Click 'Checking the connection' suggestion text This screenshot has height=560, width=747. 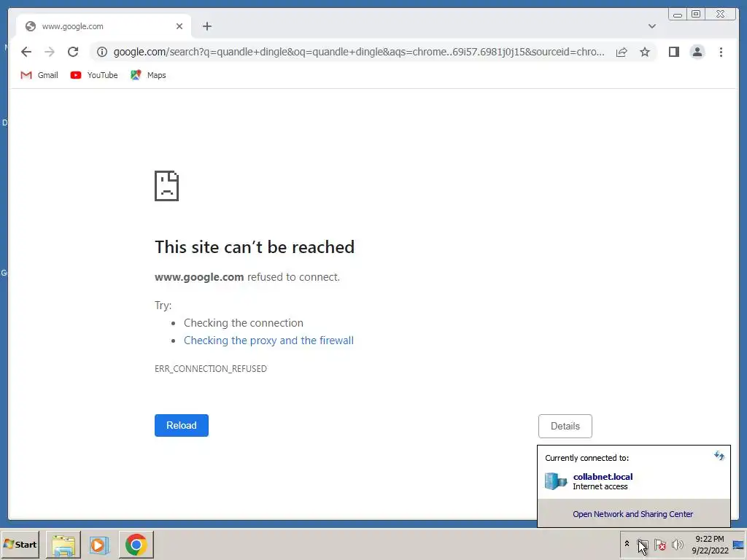[x=244, y=323]
